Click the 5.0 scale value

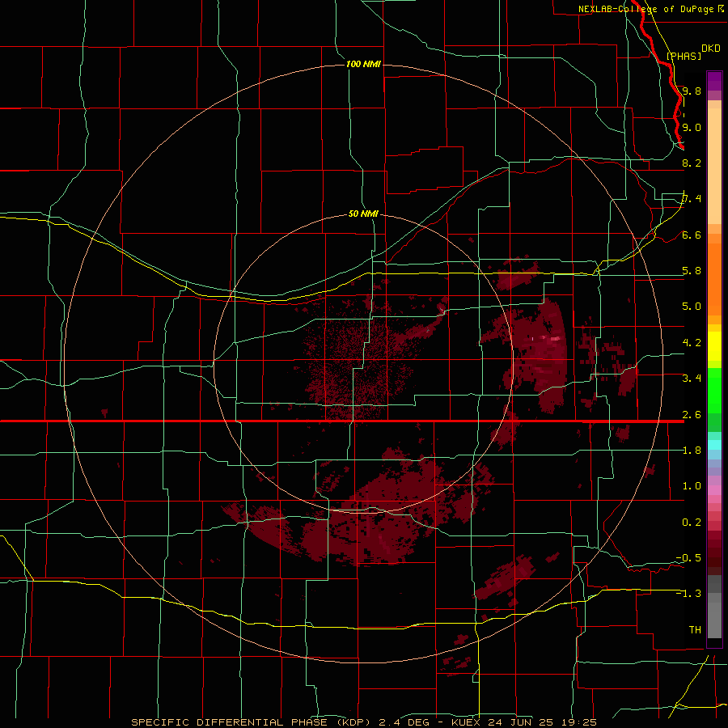[692, 307]
